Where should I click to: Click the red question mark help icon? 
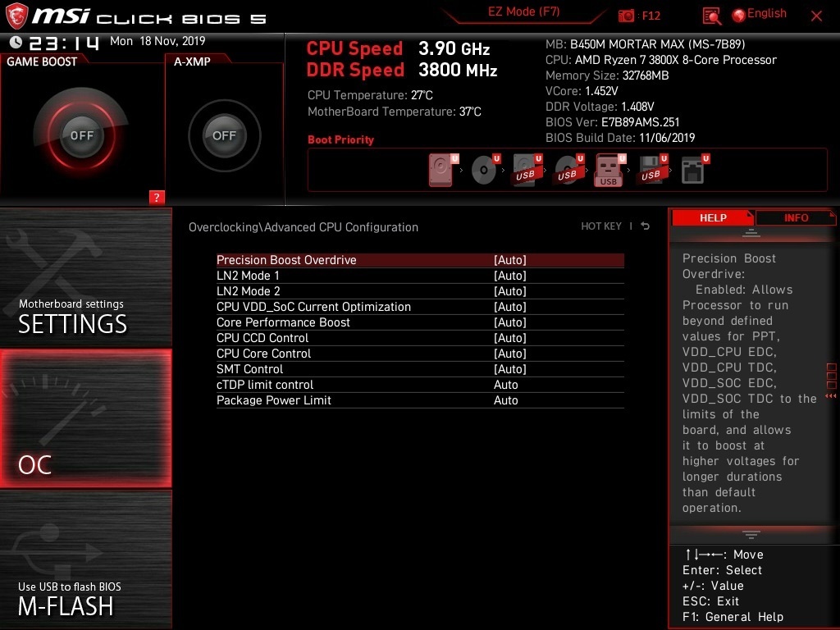click(157, 197)
